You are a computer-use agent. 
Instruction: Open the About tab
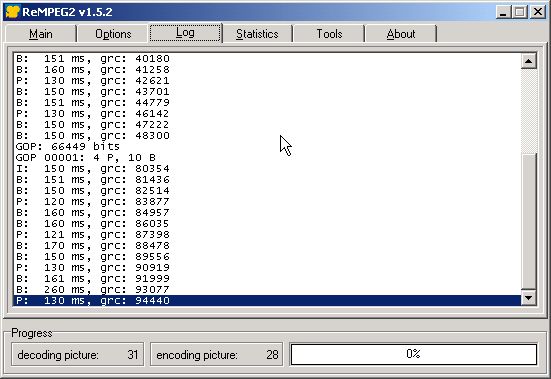click(x=401, y=34)
